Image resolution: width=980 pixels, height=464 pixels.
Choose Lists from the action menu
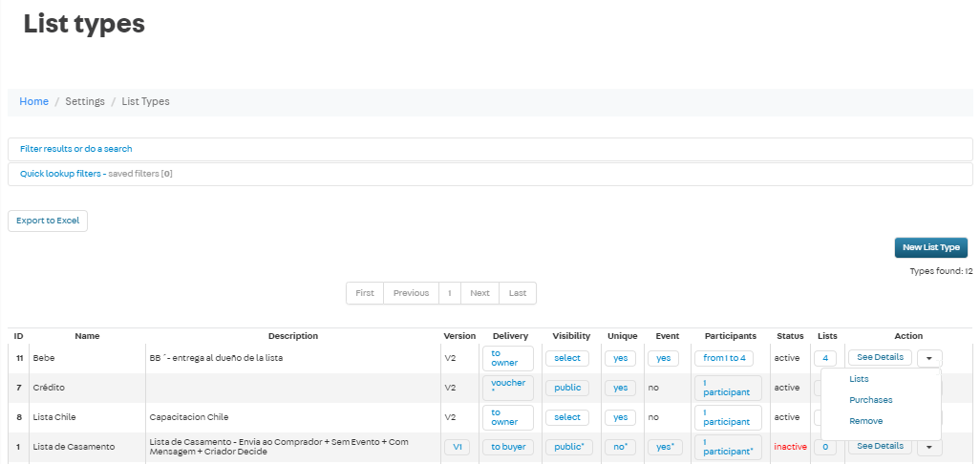[859, 379]
